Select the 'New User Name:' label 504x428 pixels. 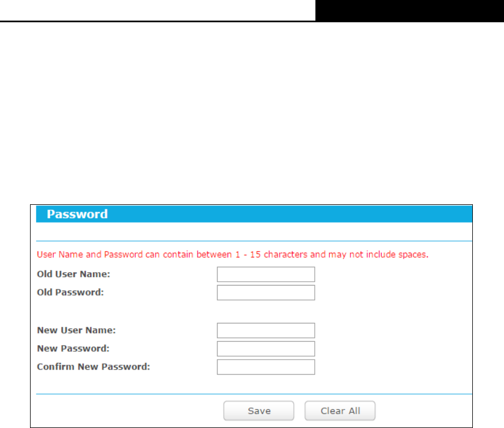(x=76, y=330)
